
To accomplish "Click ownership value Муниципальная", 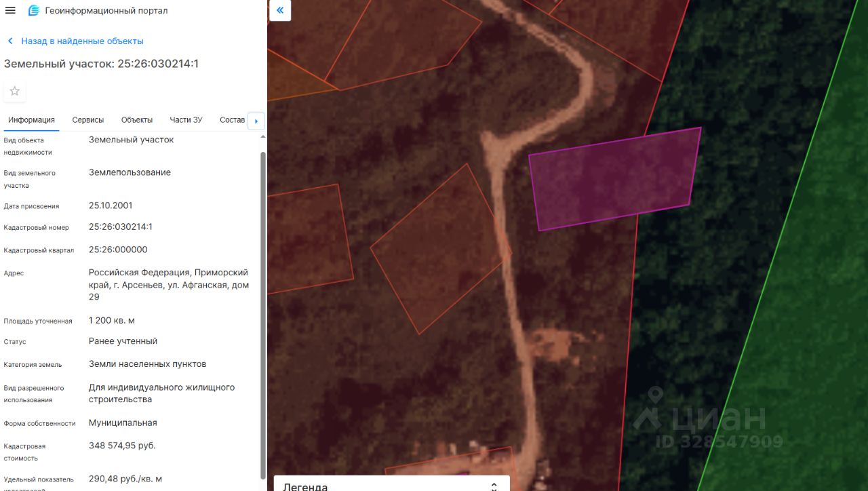I will 123,423.
